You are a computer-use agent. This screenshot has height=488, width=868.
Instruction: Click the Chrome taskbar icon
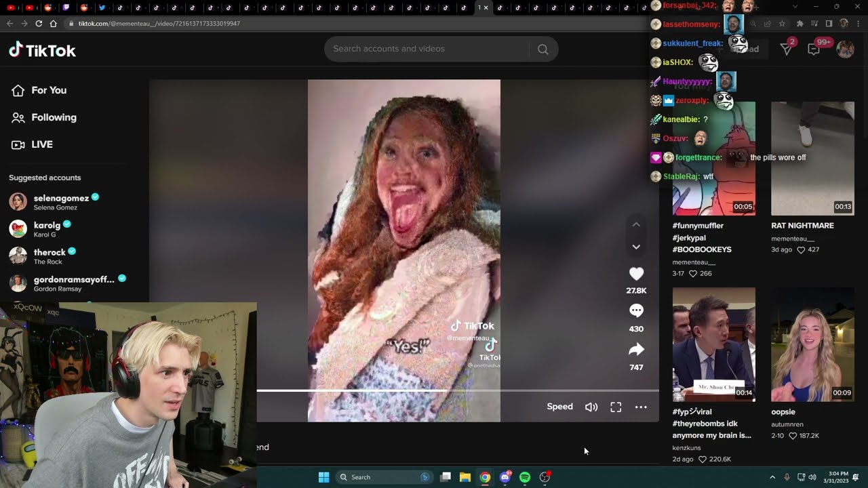[x=485, y=477]
